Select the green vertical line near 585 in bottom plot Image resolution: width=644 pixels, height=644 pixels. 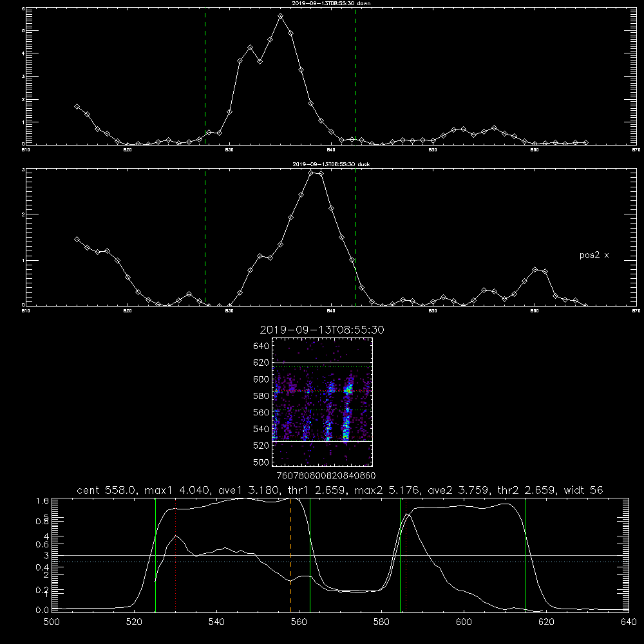pos(400,555)
